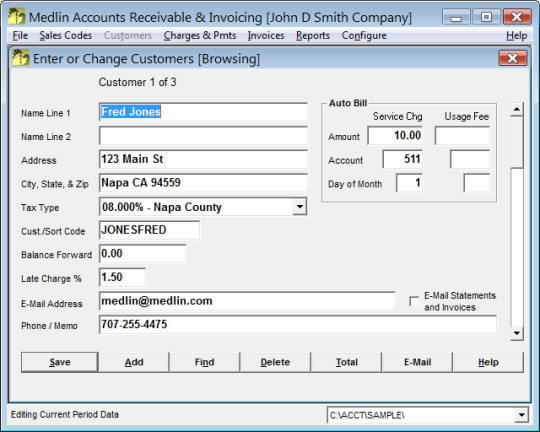Viewport: 540px width, 432px height.
Task: Click the Usage Fee Amount field
Action: point(462,135)
